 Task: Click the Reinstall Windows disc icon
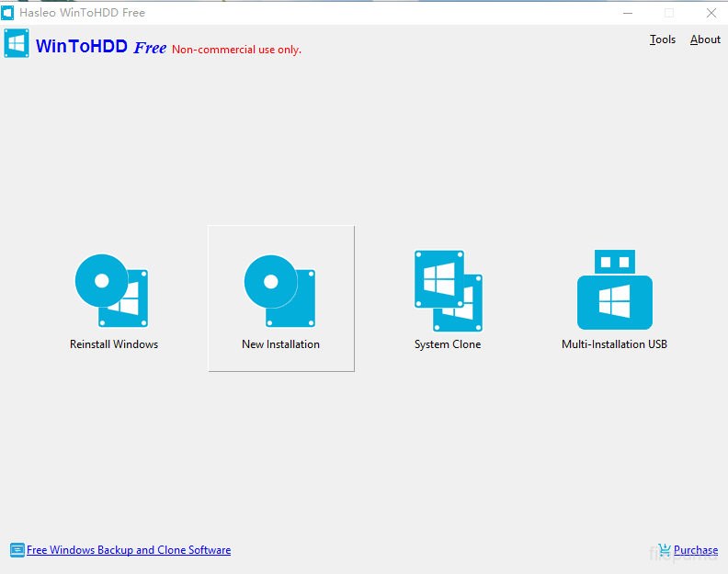[111, 290]
